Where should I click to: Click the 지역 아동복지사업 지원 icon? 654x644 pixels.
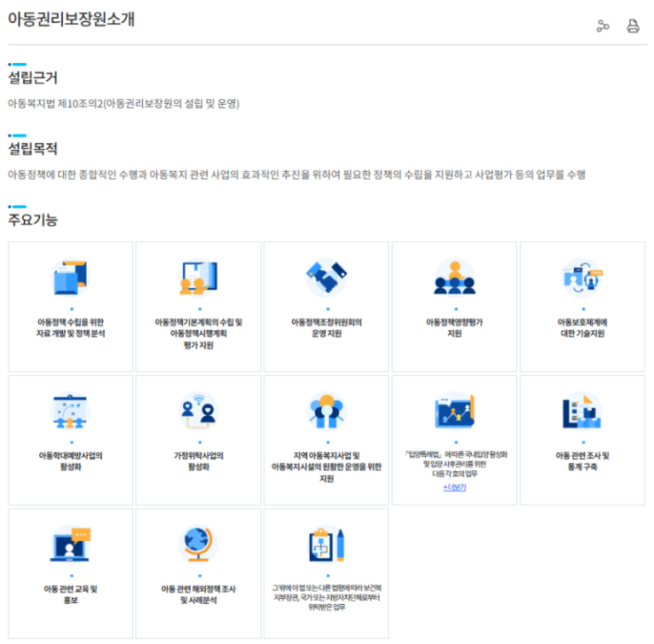point(327,411)
